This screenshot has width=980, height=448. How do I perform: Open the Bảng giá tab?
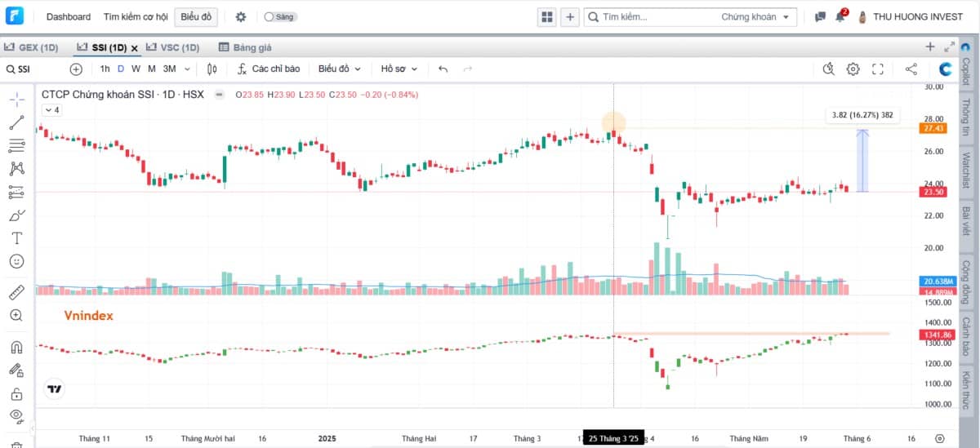[245, 47]
